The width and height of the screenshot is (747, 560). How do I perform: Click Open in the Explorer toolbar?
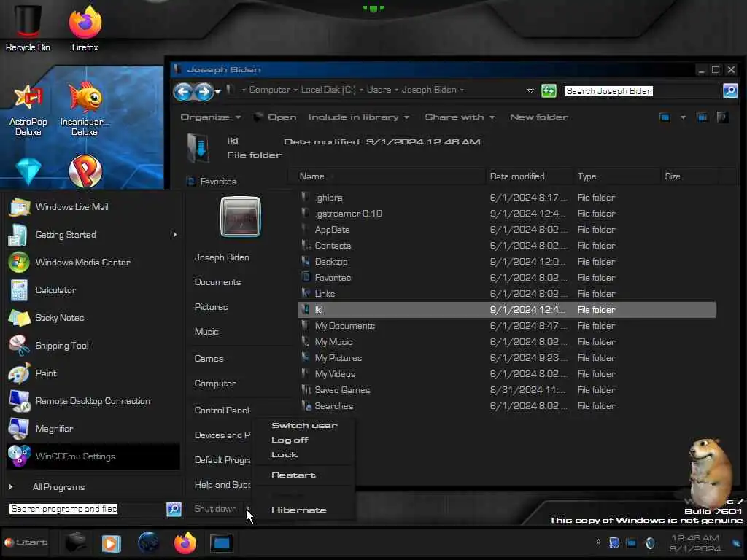[275, 117]
